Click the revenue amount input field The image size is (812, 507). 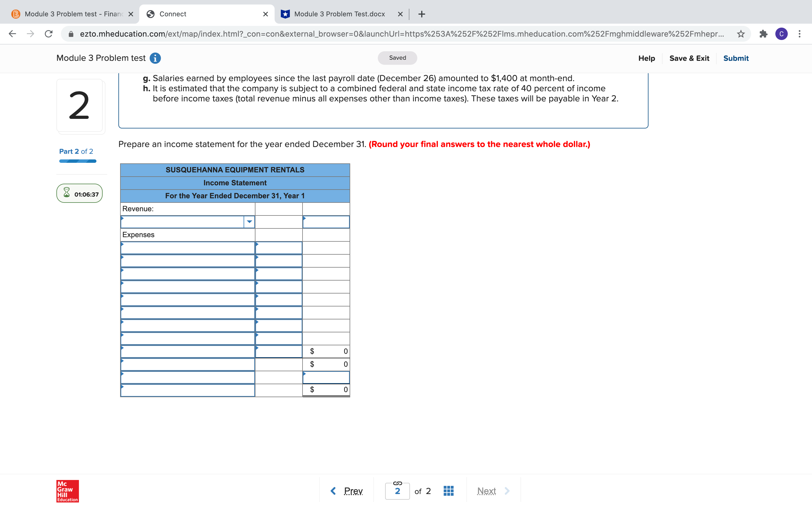326,222
